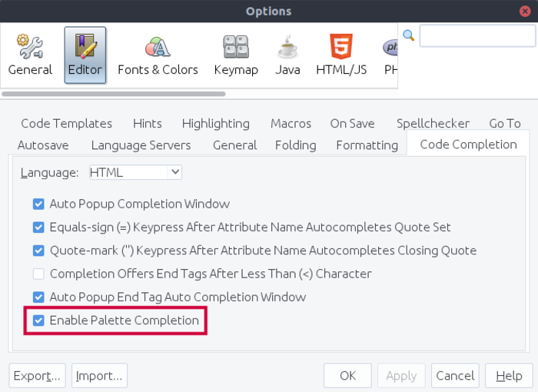This screenshot has height=392, width=538.
Task: Open the HTML/JS options category
Action: coord(341,55)
